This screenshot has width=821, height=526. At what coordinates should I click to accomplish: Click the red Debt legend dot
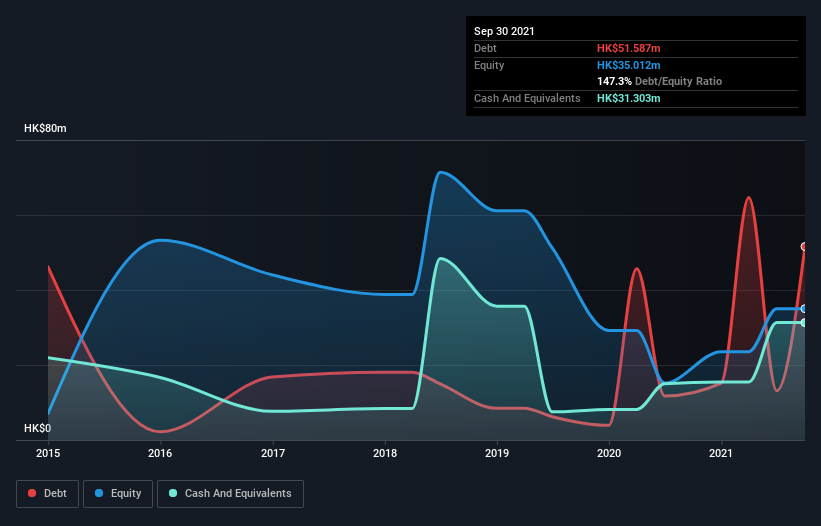click(32, 493)
